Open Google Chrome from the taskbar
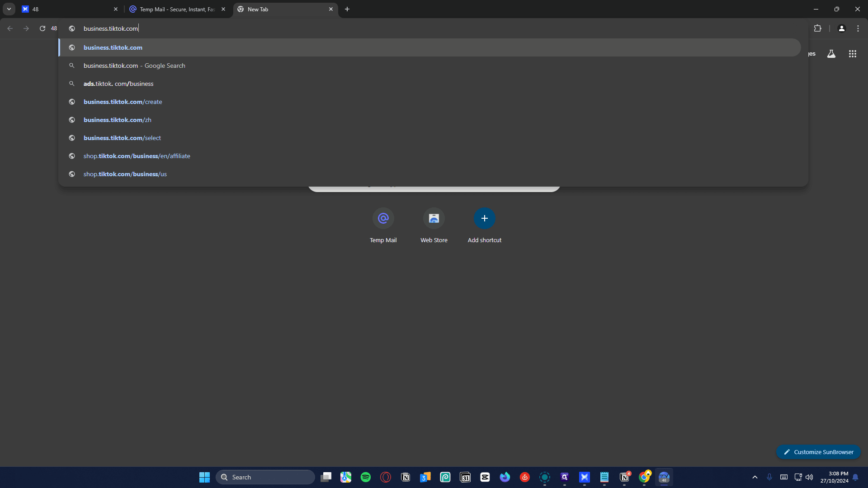 [x=644, y=477]
